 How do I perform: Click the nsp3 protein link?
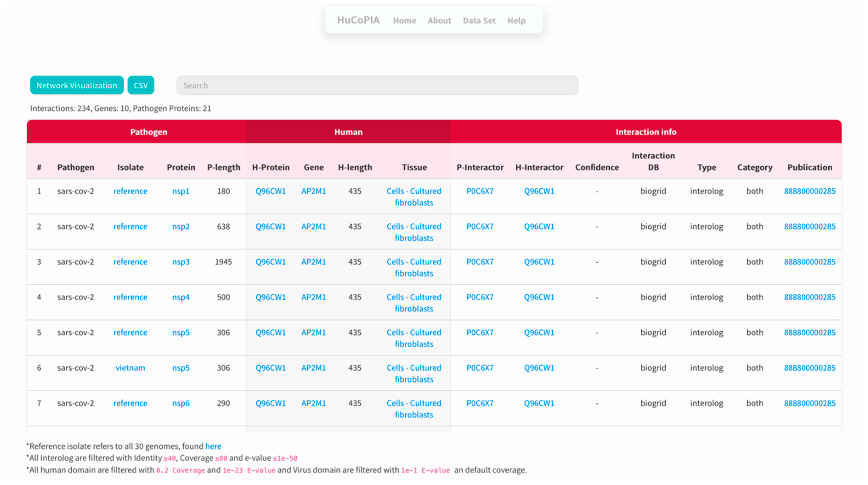181,262
